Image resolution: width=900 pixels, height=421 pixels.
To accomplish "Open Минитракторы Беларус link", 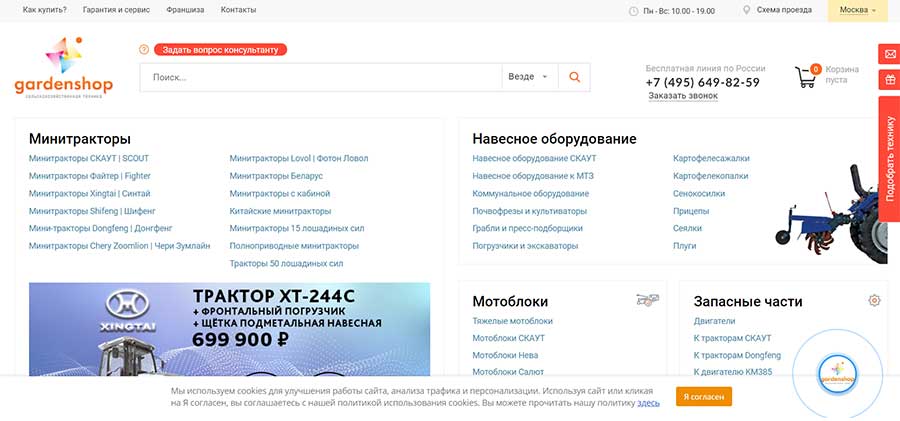I will click(276, 176).
